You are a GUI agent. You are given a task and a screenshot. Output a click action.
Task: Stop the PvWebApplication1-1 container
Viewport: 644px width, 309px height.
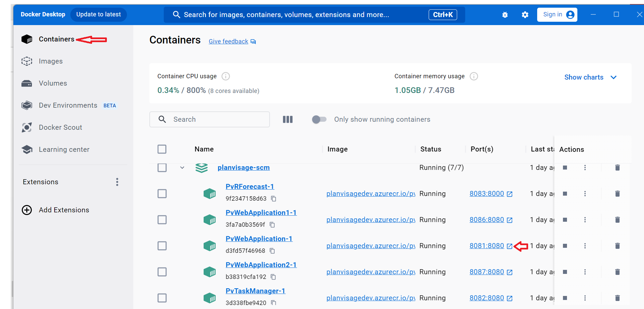click(x=565, y=220)
